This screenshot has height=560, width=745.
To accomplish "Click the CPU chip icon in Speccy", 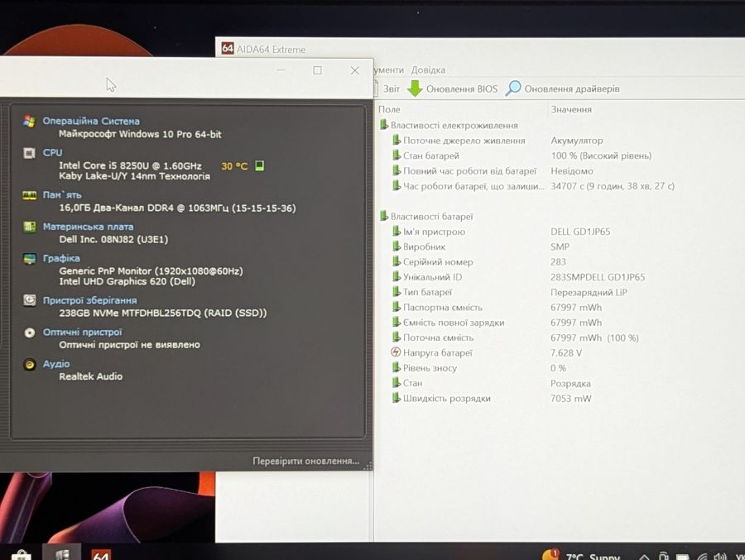I will click(x=29, y=153).
